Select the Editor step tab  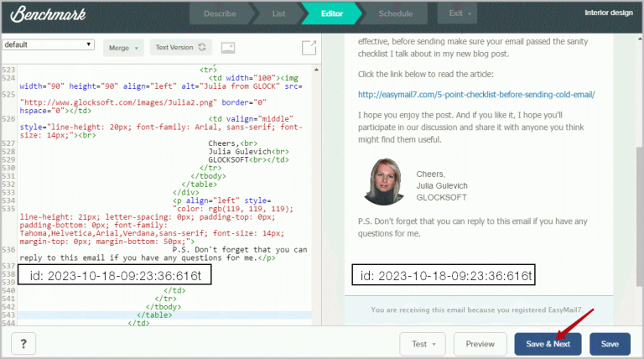[330, 13]
